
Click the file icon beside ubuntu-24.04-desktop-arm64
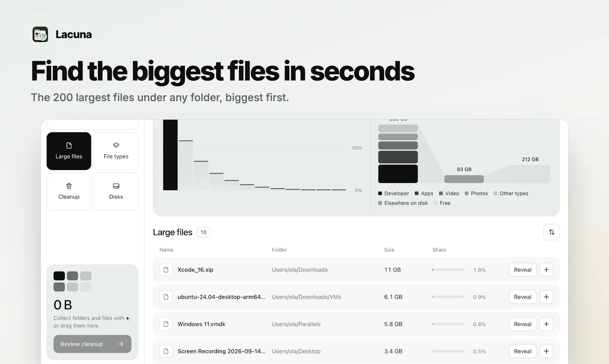(x=166, y=297)
